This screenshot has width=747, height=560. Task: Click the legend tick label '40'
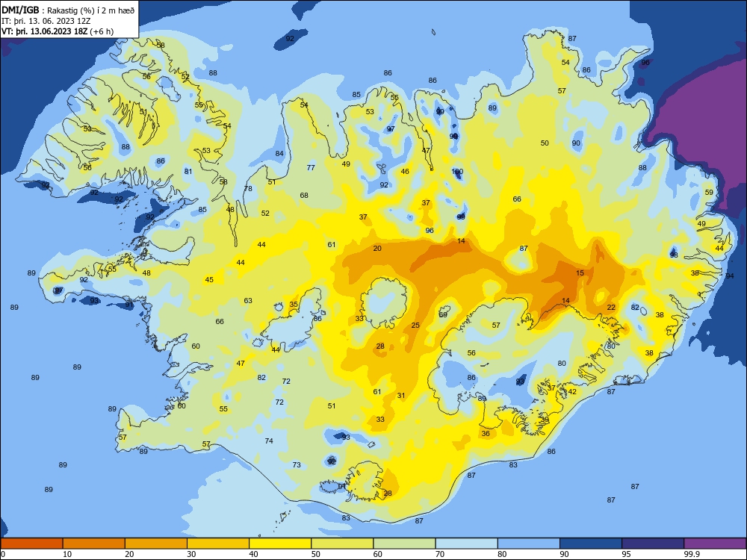coord(253,554)
